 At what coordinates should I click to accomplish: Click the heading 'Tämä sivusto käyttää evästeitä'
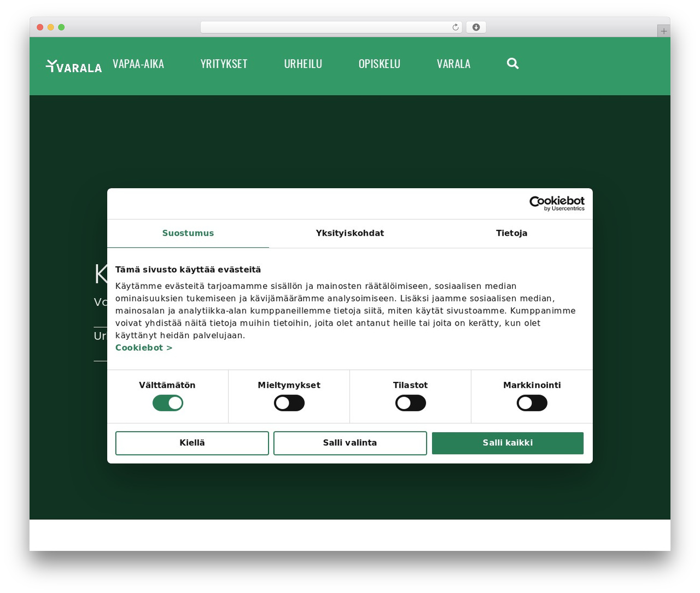188,270
